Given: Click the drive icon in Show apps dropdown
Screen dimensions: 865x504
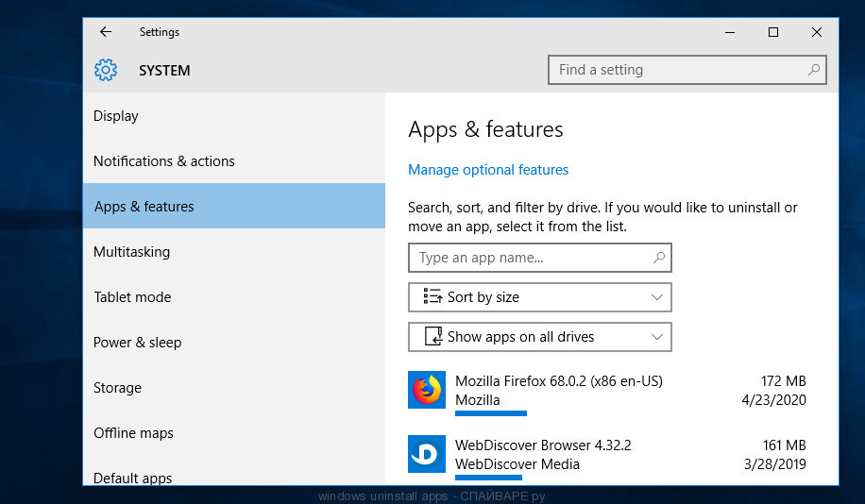Looking at the screenshot, I should (433, 336).
